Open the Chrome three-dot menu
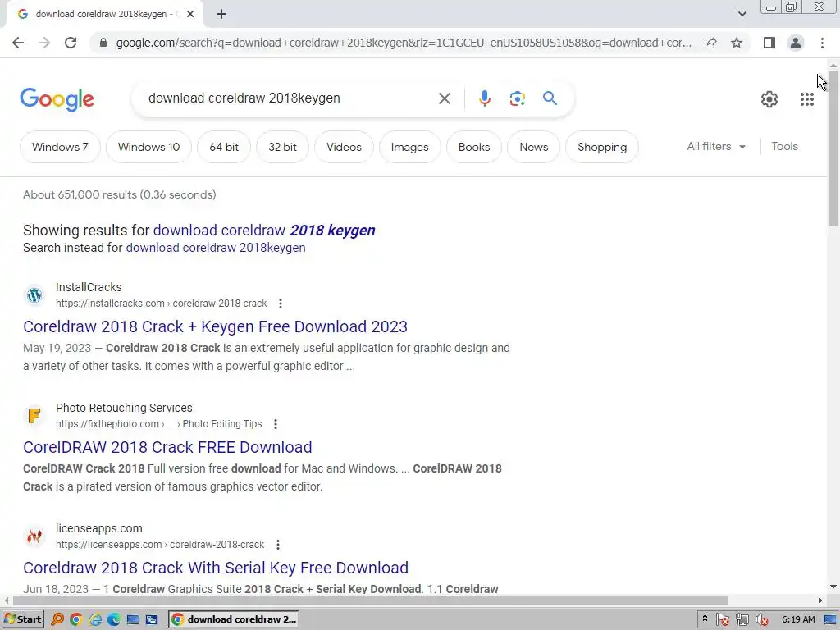The image size is (840, 630). [822, 43]
